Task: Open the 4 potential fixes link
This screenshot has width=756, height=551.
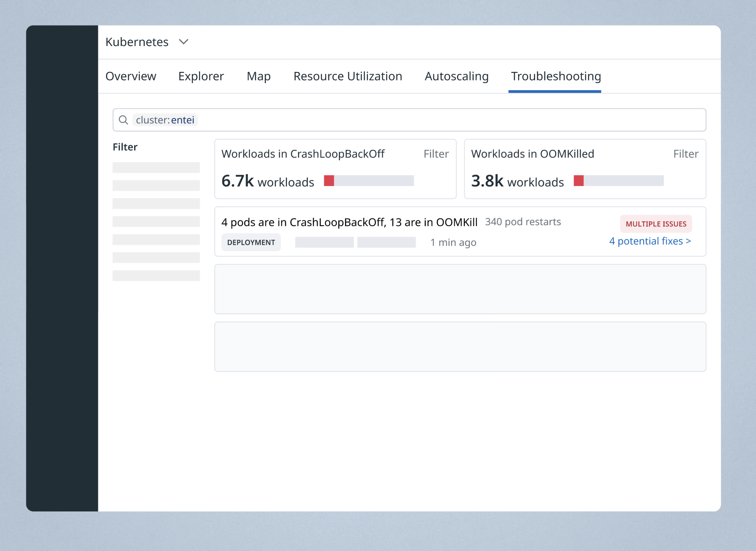Action: [x=650, y=241]
